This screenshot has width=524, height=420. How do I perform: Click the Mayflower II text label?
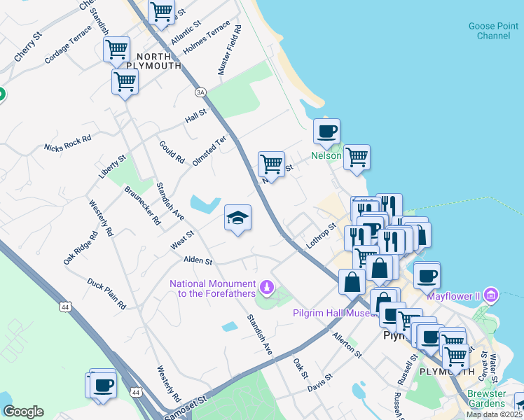point(453,296)
